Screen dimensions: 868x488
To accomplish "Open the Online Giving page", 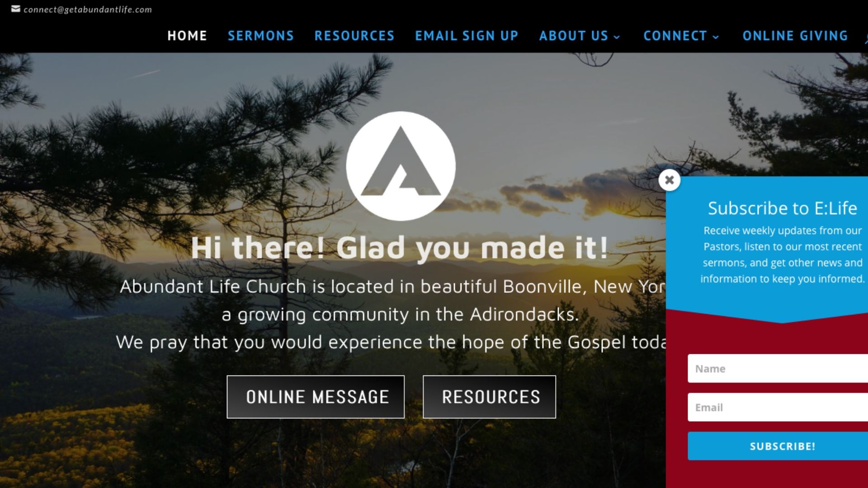I will 795,36.
